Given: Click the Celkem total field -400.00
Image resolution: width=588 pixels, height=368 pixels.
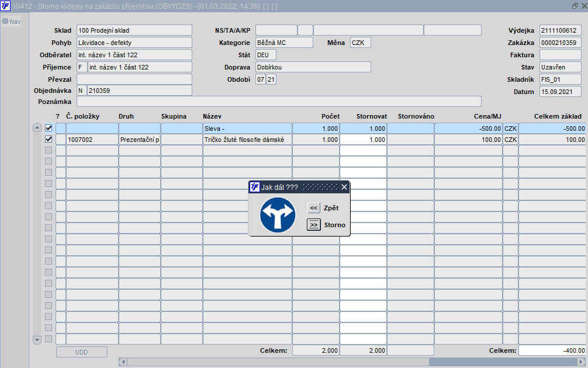Looking at the screenshot, I should click(552, 350).
